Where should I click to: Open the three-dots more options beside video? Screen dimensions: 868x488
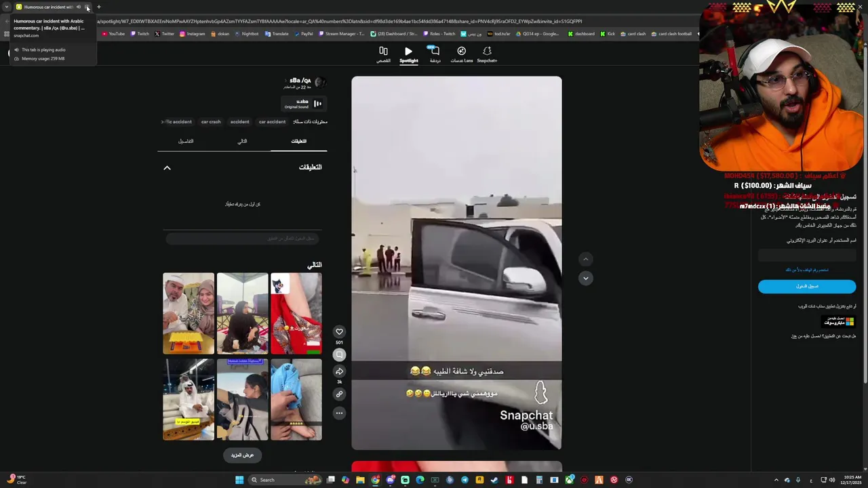[x=339, y=413]
